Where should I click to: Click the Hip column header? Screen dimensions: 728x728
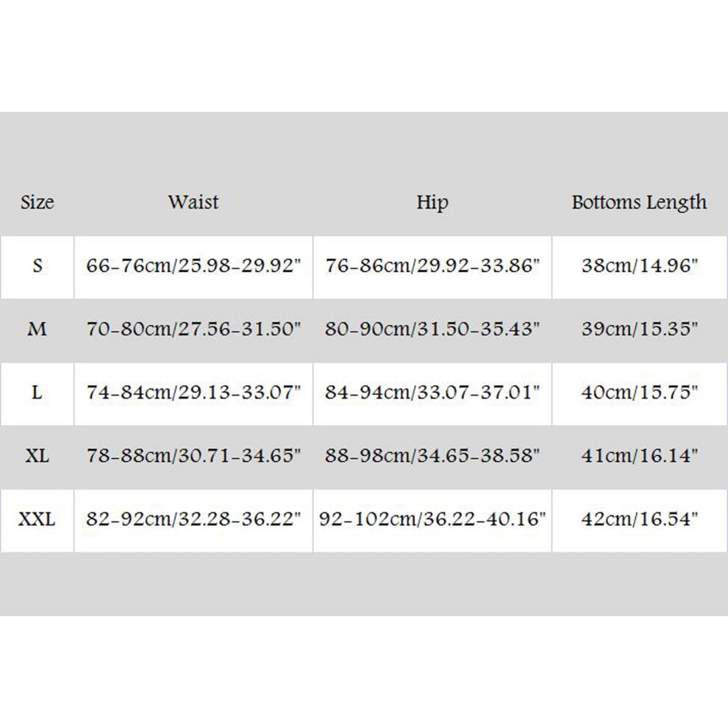432,203
